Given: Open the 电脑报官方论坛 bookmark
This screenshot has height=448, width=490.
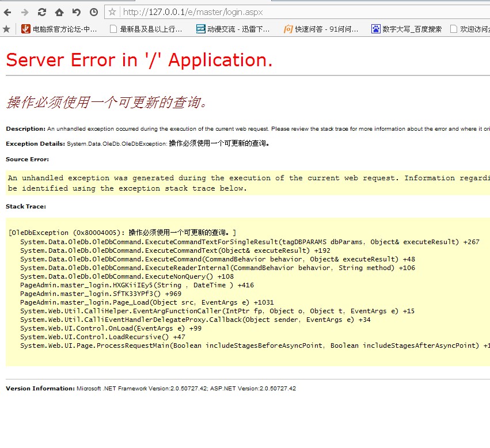Looking at the screenshot, I should (x=59, y=29).
